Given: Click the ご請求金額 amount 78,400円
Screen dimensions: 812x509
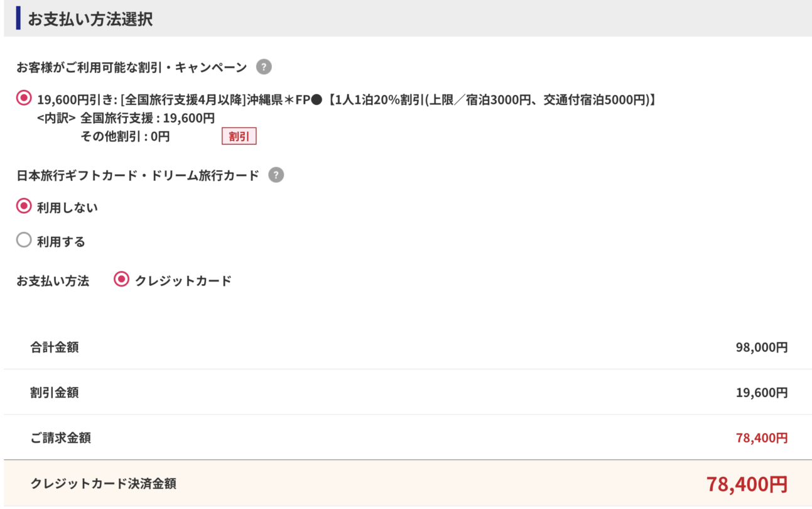Looking at the screenshot, I should coord(762,438).
